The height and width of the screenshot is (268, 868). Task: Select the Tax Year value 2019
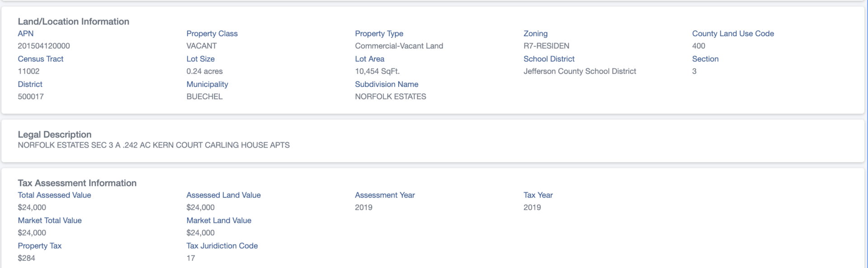click(532, 207)
